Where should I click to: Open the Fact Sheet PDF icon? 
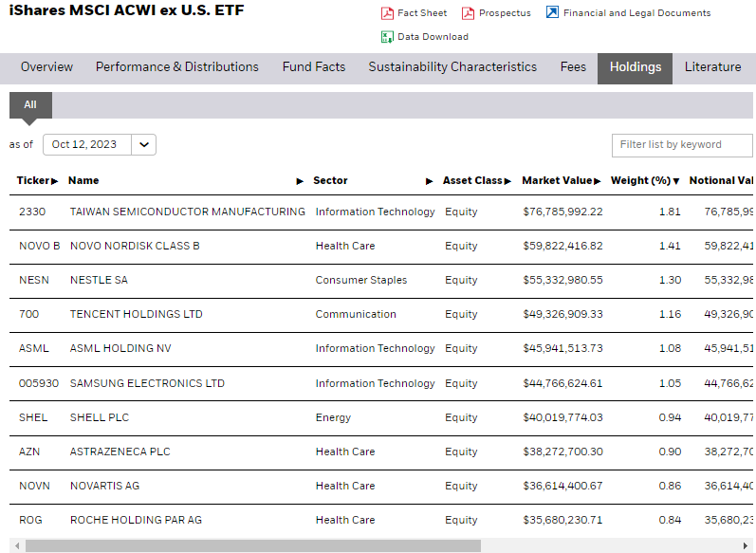tap(387, 13)
